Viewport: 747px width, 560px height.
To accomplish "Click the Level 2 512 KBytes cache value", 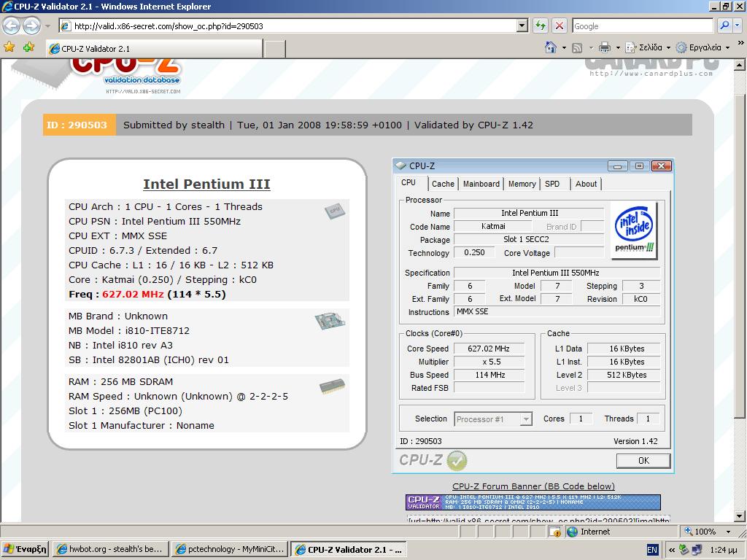I will (624, 375).
